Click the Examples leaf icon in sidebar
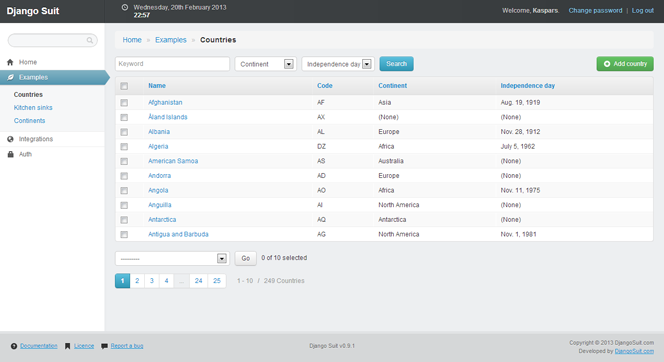Screen dimensions: 664x362 (x=11, y=77)
